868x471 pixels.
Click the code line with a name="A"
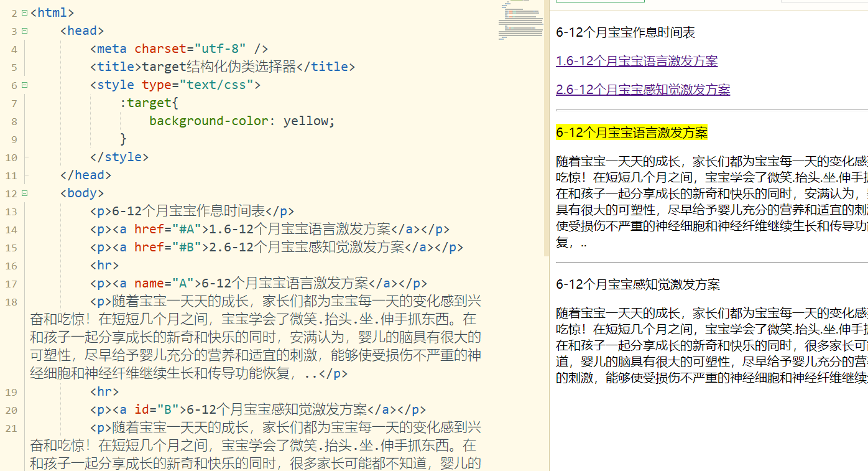pyautogui.click(x=258, y=283)
